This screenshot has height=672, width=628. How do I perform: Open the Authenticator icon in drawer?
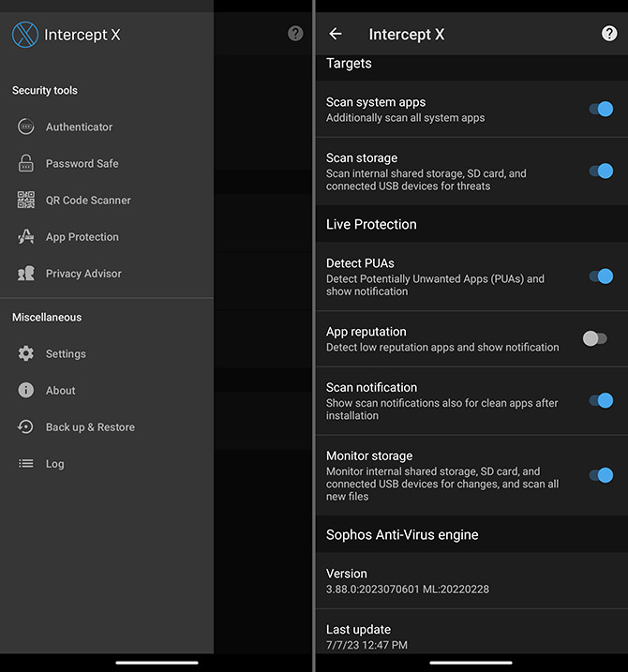point(25,127)
